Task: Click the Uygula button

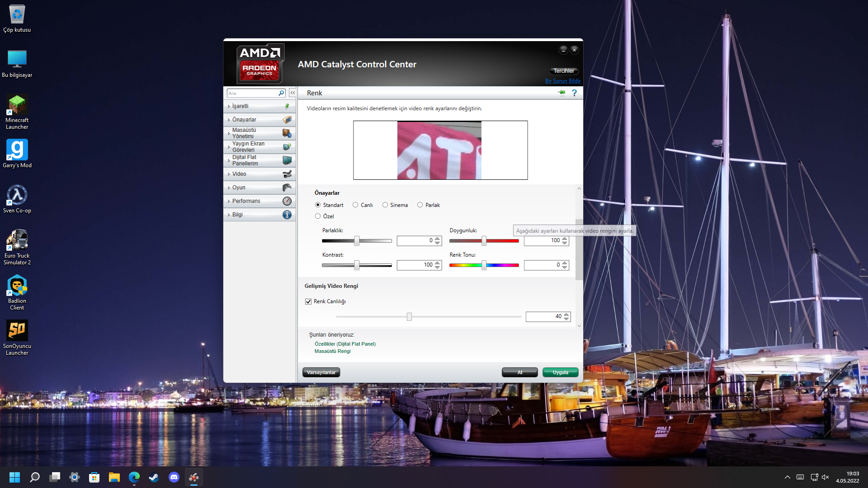Action: coord(560,372)
